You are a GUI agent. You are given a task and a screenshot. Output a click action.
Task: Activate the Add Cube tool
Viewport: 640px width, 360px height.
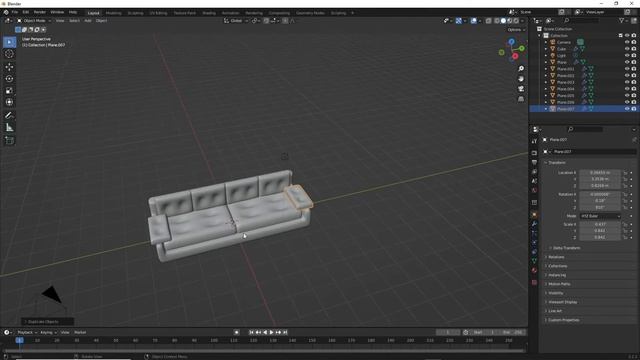9,141
